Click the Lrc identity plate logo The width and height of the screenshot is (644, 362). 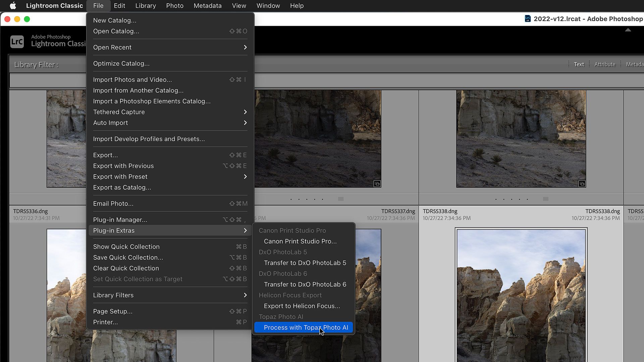(17, 42)
